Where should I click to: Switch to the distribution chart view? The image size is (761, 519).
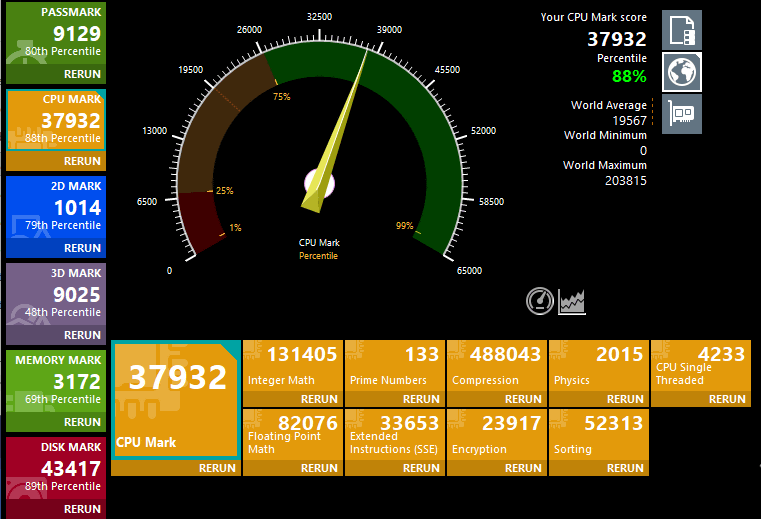click(x=572, y=301)
